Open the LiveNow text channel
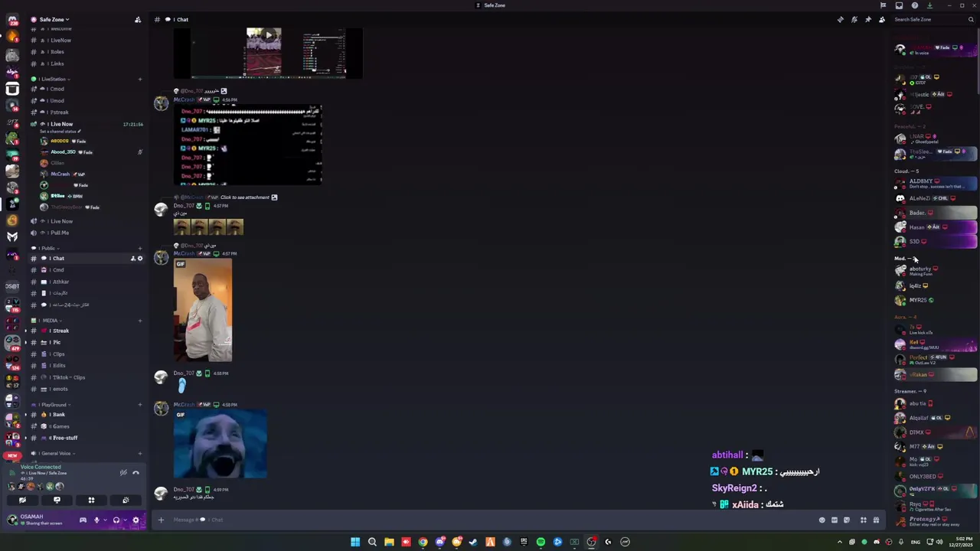Image resolution: width=980 pixels, height=551 pixels. 86,40
